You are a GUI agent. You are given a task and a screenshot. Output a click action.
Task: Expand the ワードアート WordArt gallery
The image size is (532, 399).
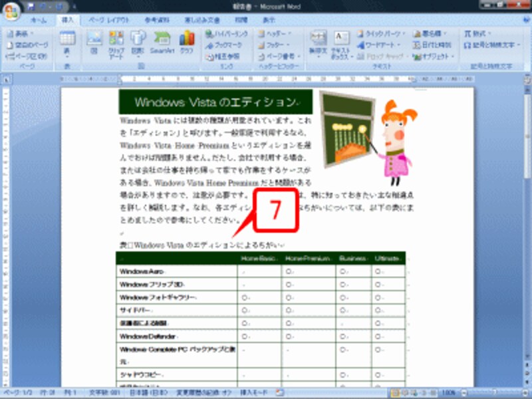coord(379,45)
